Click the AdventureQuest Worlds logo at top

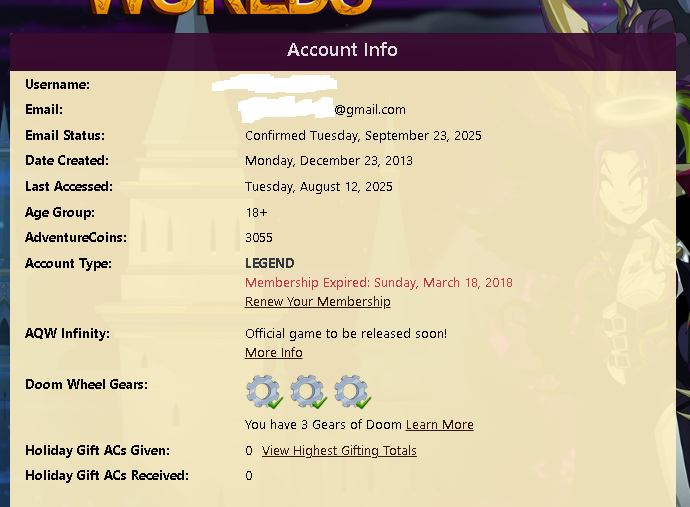[230, 7]
